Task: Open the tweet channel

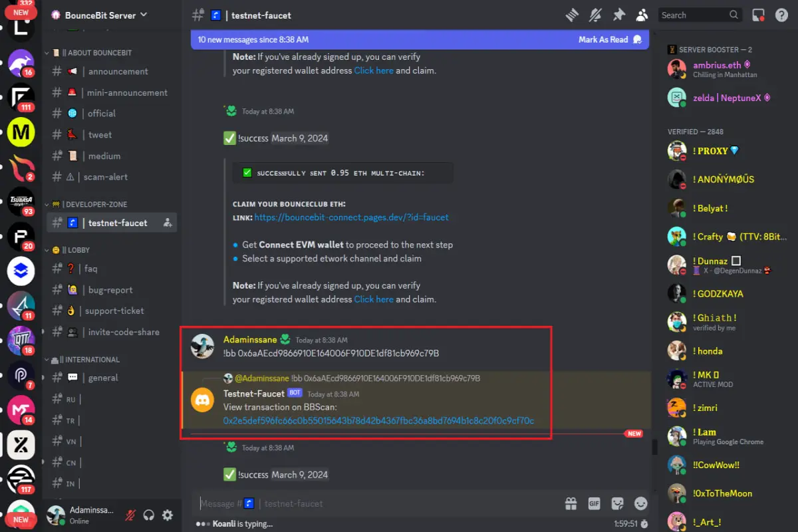Action: (x=112, y=134)
